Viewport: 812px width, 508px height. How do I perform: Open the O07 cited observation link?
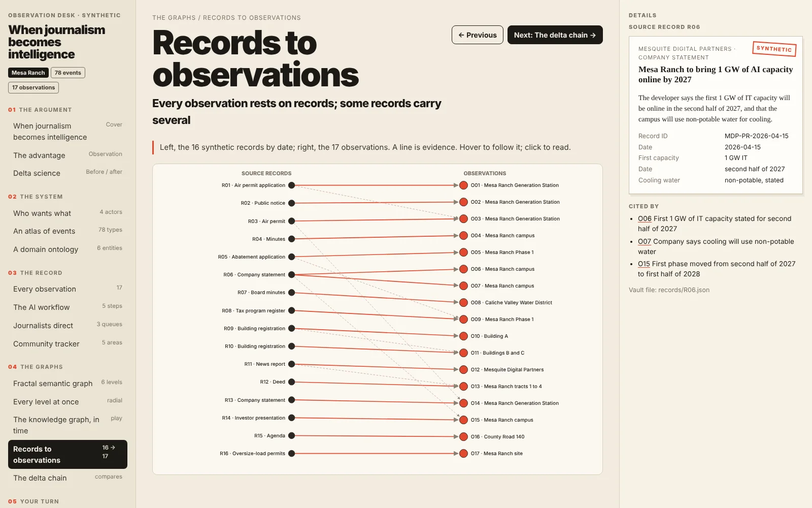[x=645, y=241]
